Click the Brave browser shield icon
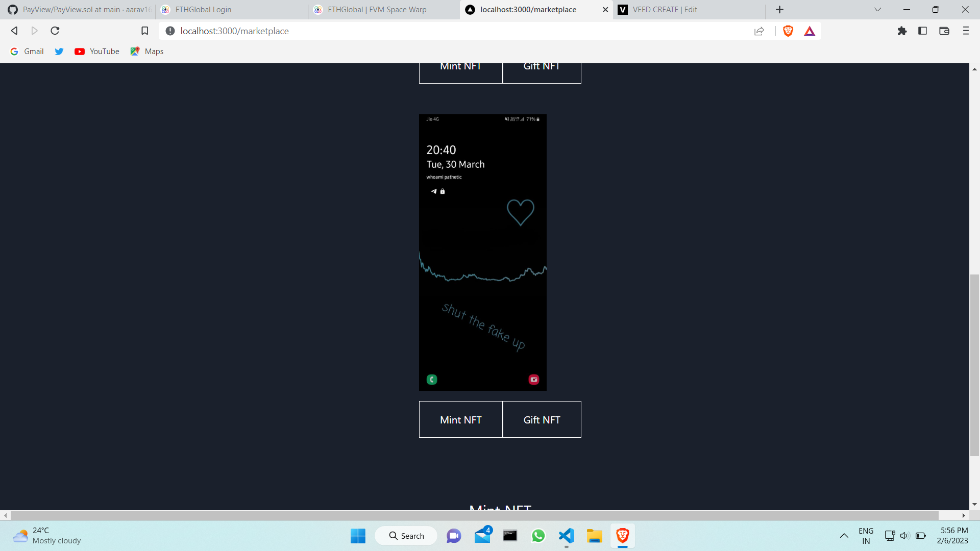The height and width of the screenshot is (551, 980). click(788, 31)
